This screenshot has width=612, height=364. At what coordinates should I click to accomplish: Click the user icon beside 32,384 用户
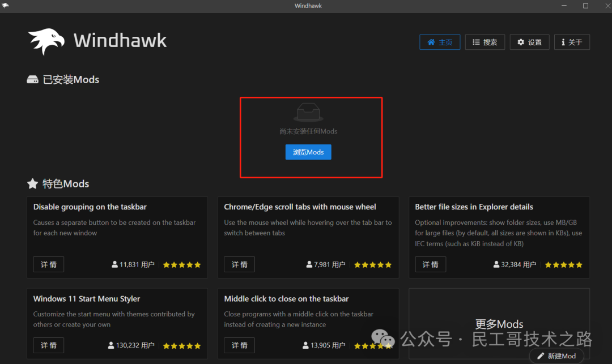(496, 264)
